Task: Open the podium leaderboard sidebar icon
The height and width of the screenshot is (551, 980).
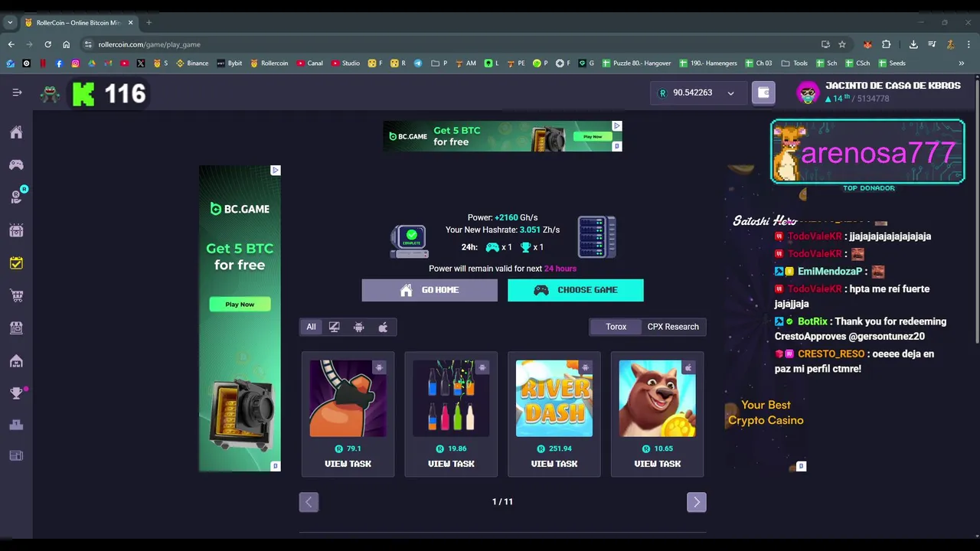Action: [16, 425]
